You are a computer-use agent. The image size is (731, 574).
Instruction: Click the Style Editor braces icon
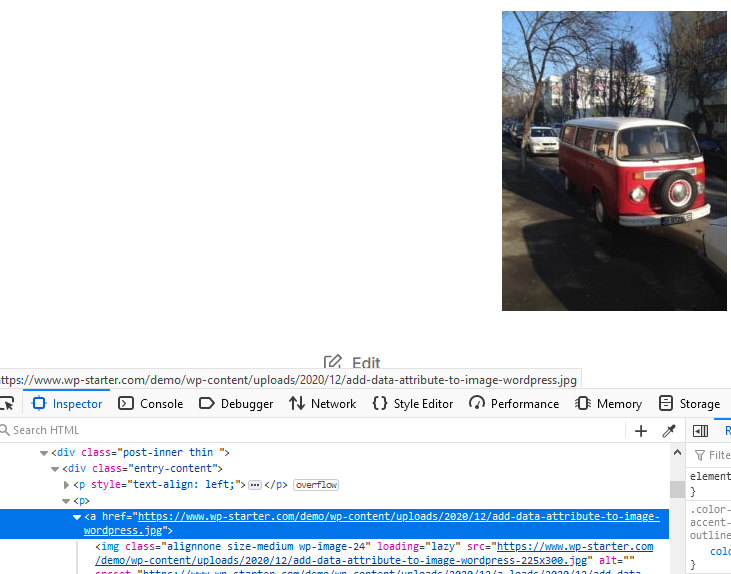pos(380,403)
